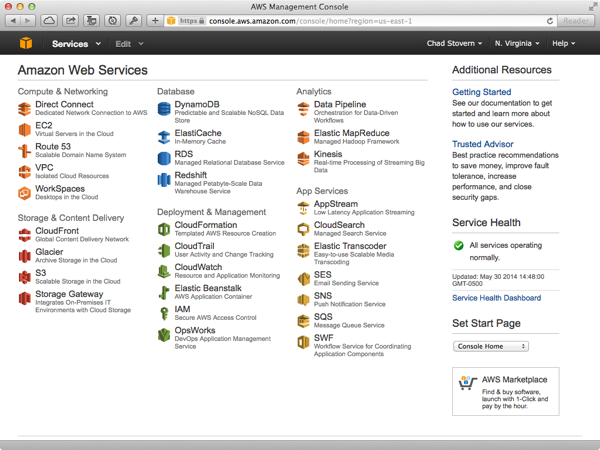Open the Trusted Advisor link

(x=483, y=144)
